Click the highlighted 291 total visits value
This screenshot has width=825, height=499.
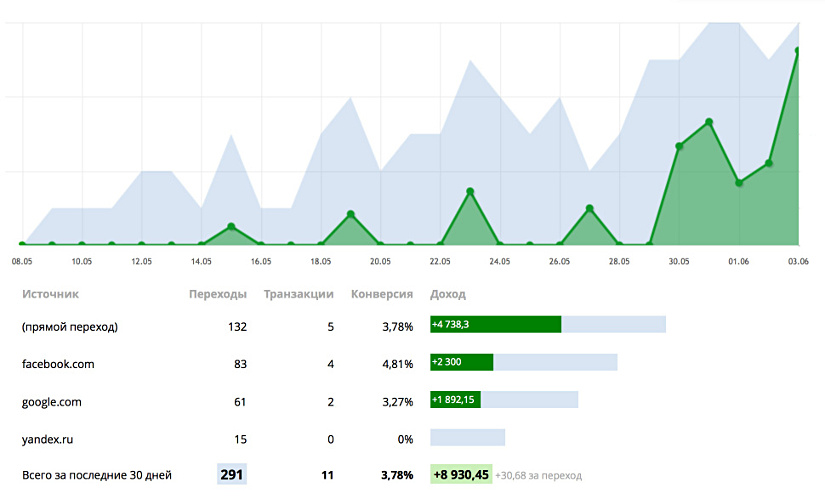(231, 475)
